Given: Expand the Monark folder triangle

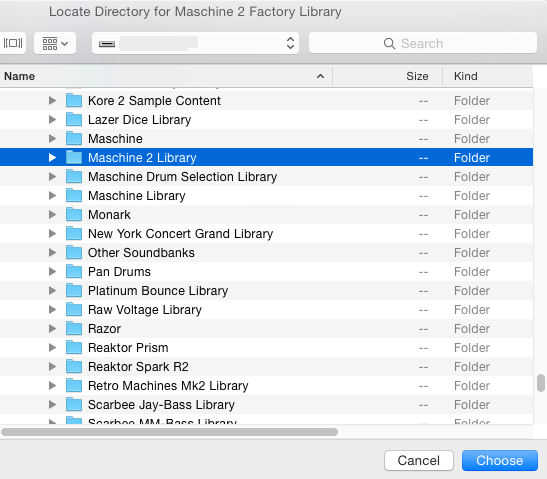Looking at the screenshot, I should [52, 215].
